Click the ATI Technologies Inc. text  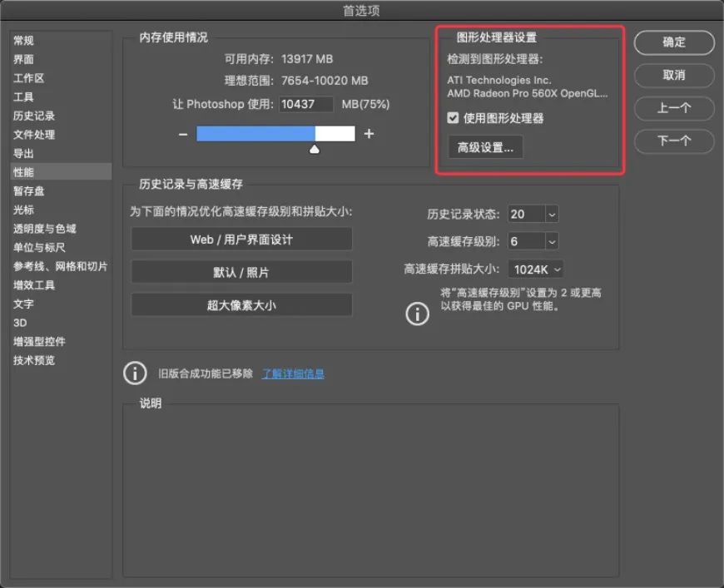tap(499, 81)
